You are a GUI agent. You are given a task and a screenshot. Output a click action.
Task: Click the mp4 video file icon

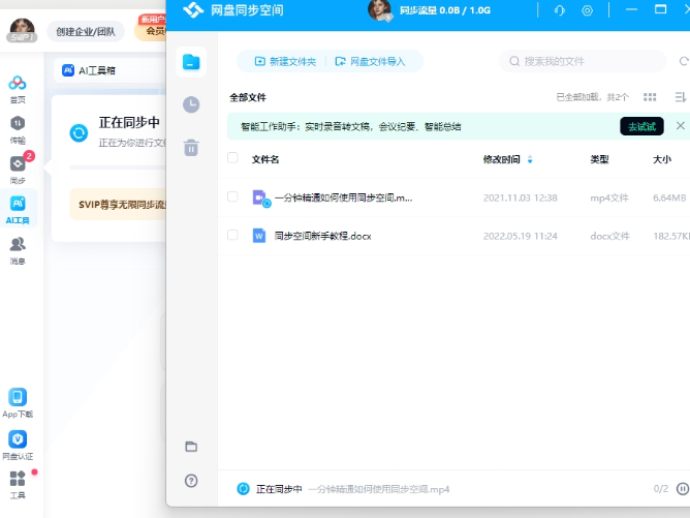261,198
